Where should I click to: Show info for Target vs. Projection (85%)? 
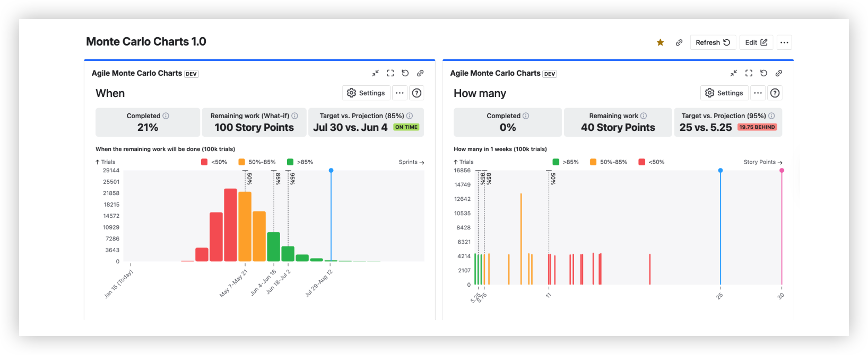[x=410, y=116]
